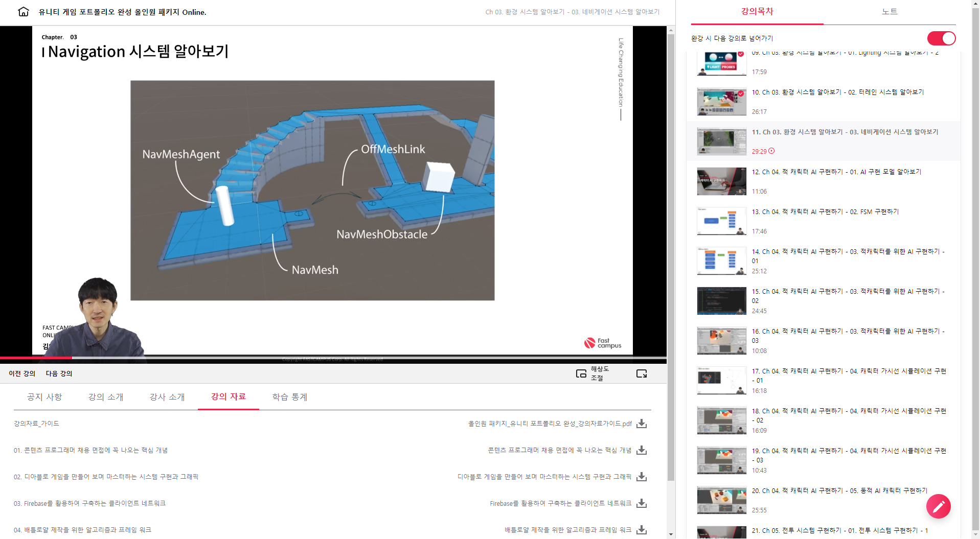Click 01. 콘텐츠 프로그래머 채용 면접 row
980x539 pixels.
[90, 450]
